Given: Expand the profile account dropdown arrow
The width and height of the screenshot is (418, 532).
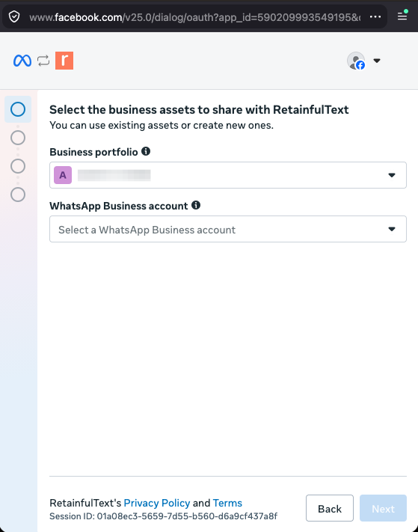Looking at the screenshot, I should click(377, 61).
